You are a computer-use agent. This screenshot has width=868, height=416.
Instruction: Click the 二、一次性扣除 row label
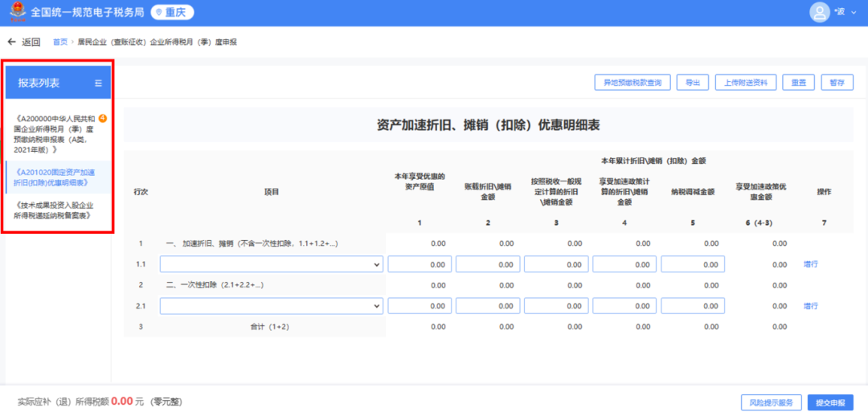click(215, 285)
